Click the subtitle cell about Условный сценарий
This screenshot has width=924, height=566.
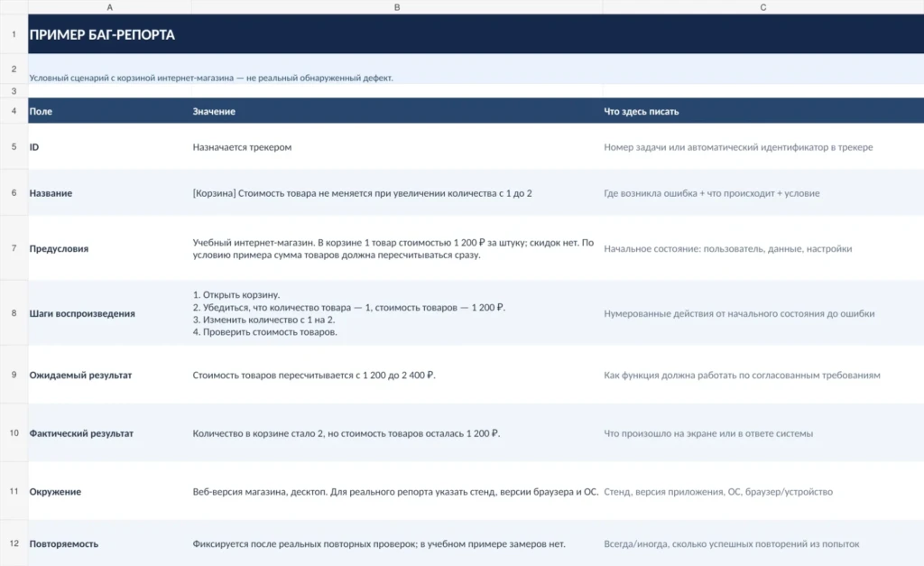pos(476,70)
